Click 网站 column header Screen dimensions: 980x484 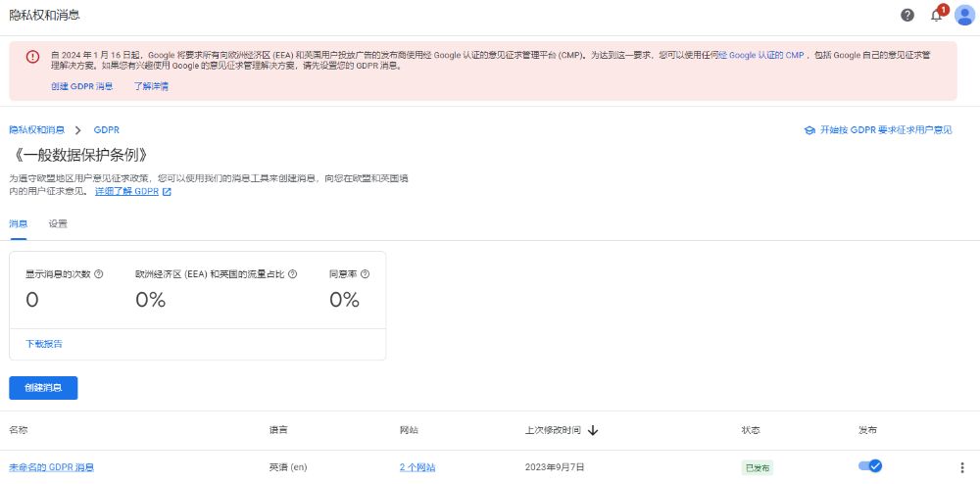(x=409, y=430)
